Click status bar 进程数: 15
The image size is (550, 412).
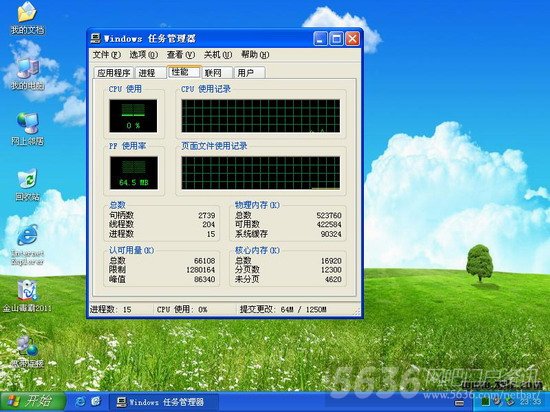[x=110, y=309]
